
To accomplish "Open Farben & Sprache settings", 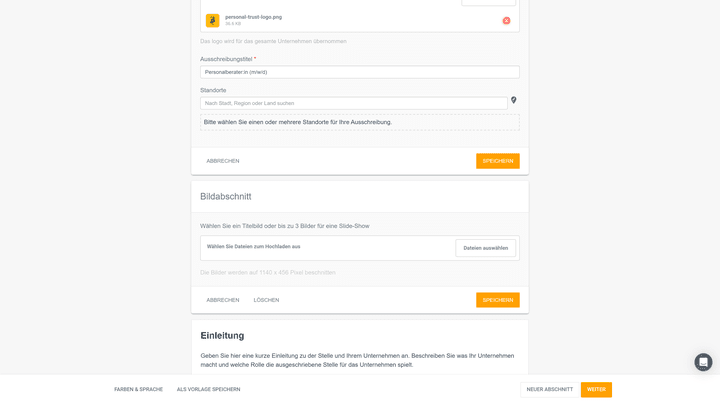I will tap(138, 389).
